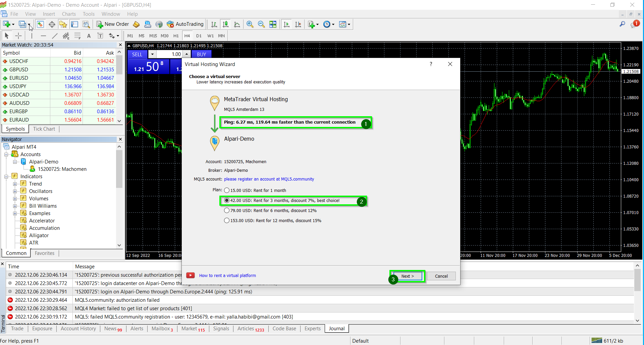Select the 153.00 USD 12 months plan

pyautogui.click(x=227, y=220)
